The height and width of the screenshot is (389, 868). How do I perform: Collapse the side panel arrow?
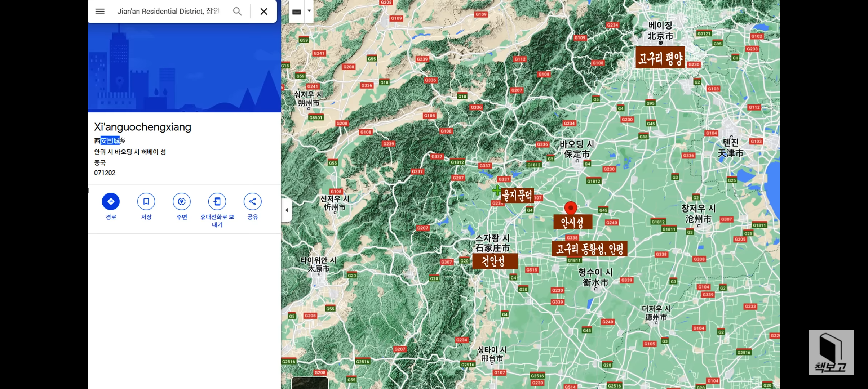287,210
